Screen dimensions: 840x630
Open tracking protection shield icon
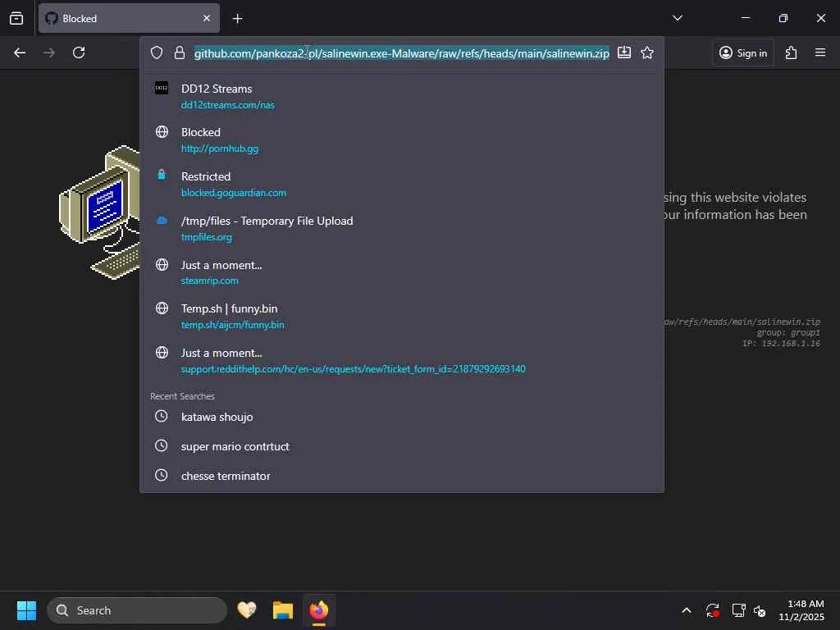coord(157,52)
